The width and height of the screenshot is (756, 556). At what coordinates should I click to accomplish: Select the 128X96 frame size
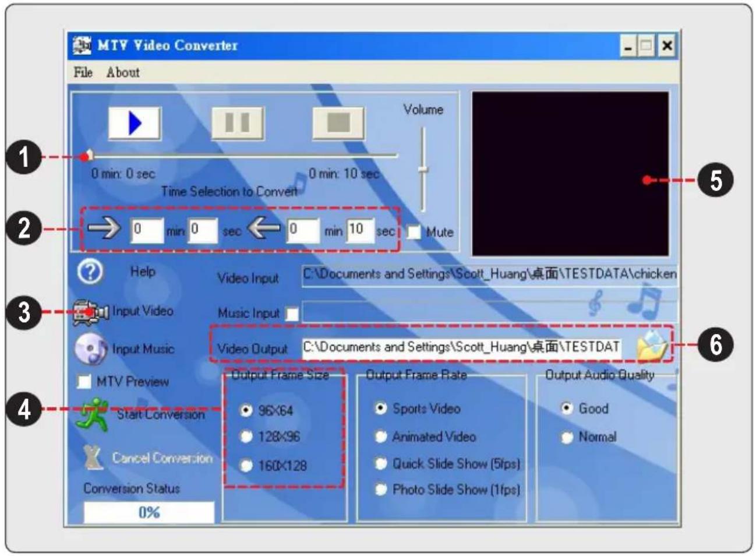[246, 437]
